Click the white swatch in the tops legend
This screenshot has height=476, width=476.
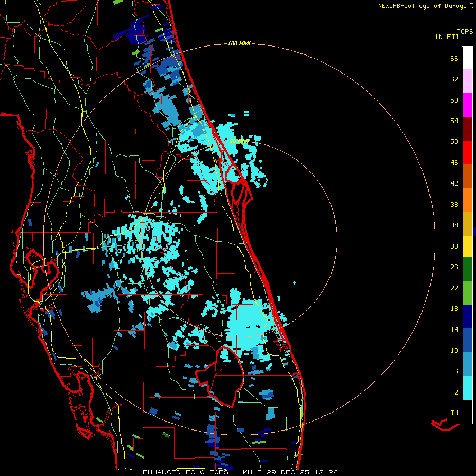pos(467,58)
